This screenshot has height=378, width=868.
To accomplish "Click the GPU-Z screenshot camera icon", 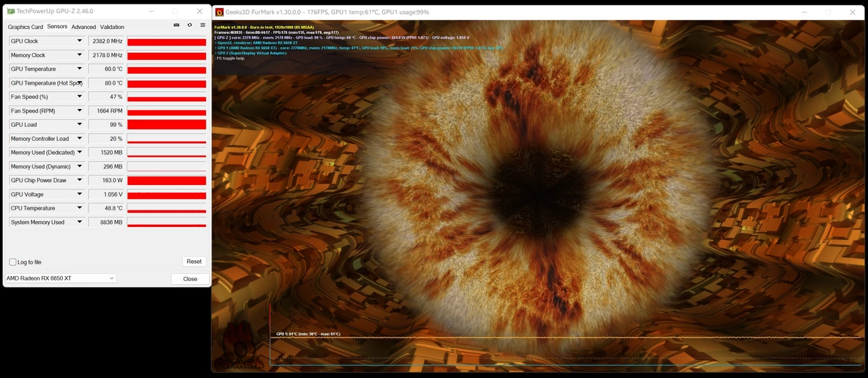I will pyautogui.click(x=176, y=25).
